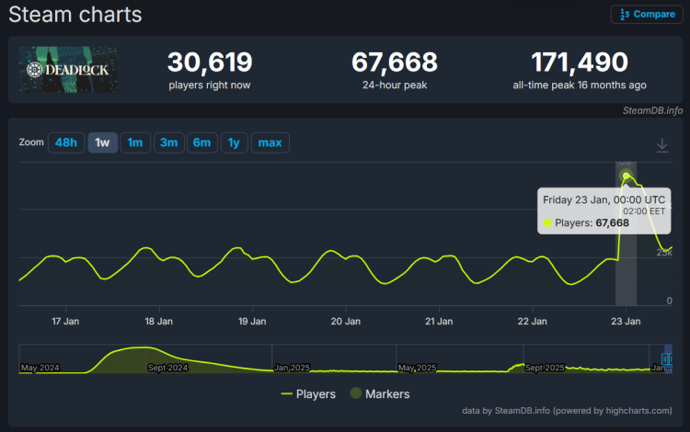Switch zoom to 1m

[135, 143]
